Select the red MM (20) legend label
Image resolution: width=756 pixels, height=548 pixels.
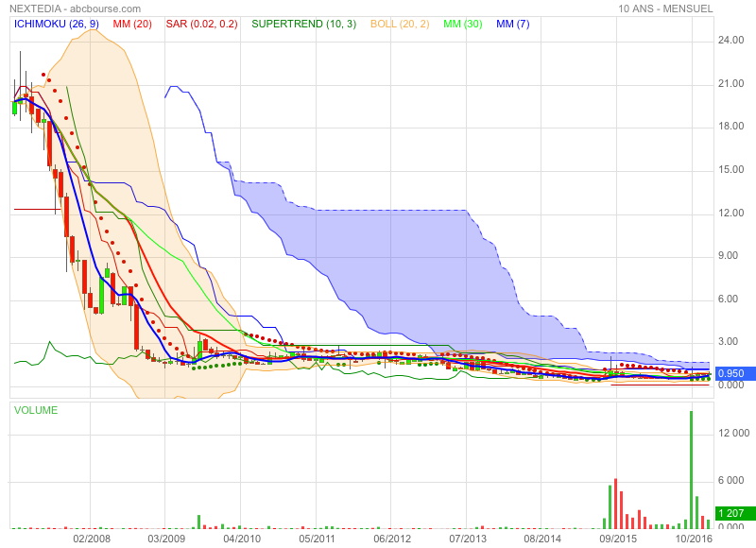pos(132,25)
